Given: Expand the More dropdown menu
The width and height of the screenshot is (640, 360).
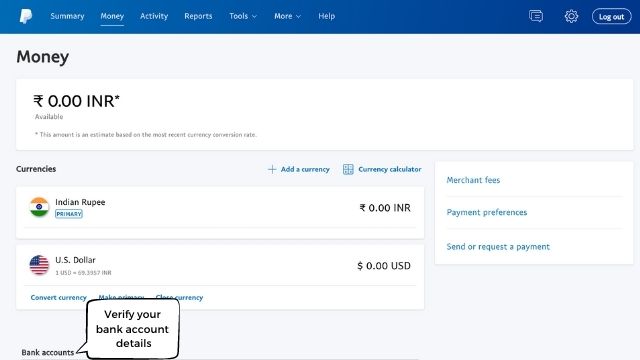Looking at the screenshot, I should (287, 16).
